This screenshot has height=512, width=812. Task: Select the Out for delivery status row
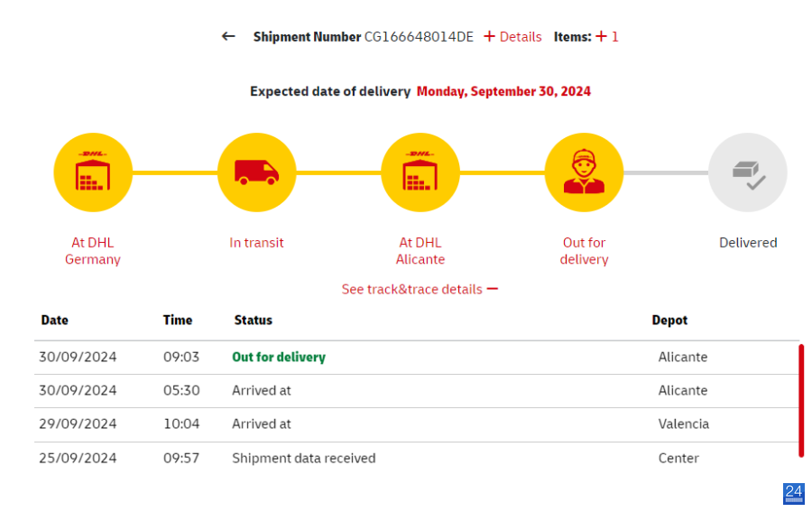(x=417, y=357)
